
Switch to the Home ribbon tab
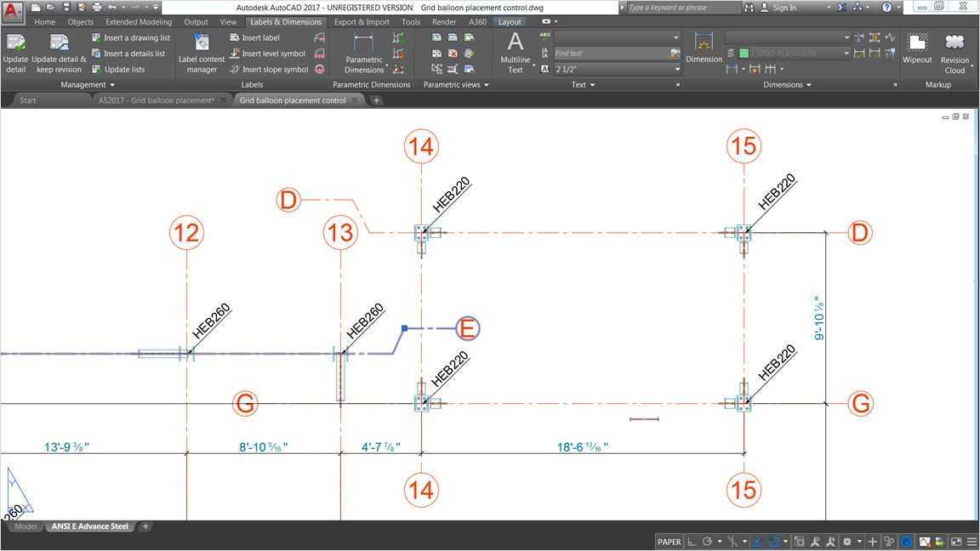point(44,22)
